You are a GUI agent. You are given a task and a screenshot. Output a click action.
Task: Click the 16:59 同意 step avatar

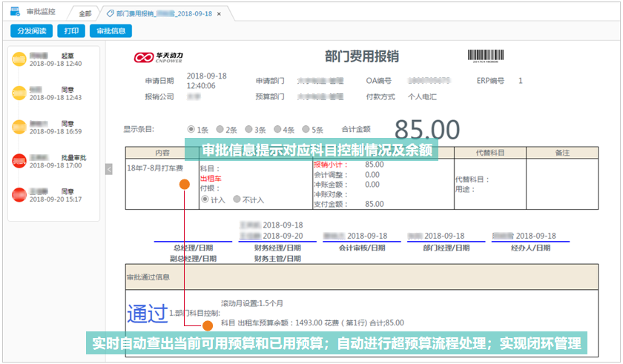[19, 127]
